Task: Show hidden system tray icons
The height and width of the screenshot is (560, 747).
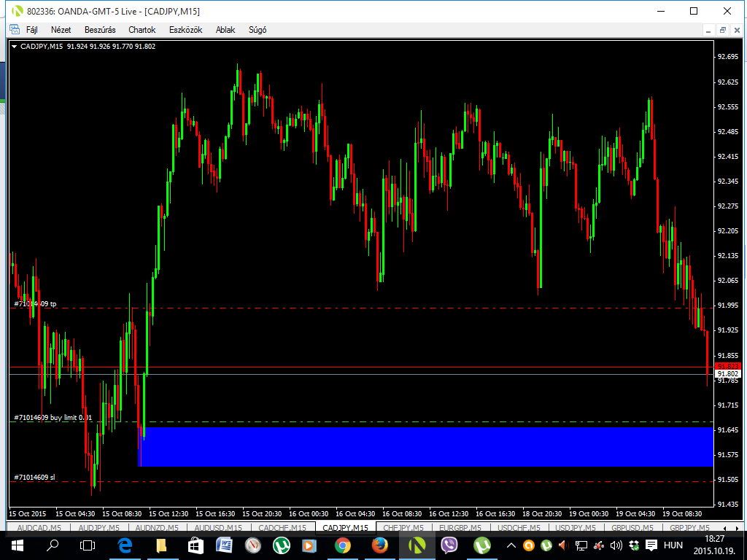Action: (511, 545)
